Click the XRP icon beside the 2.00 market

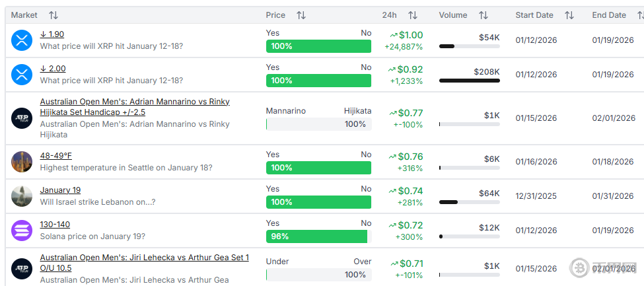point(22,75)
